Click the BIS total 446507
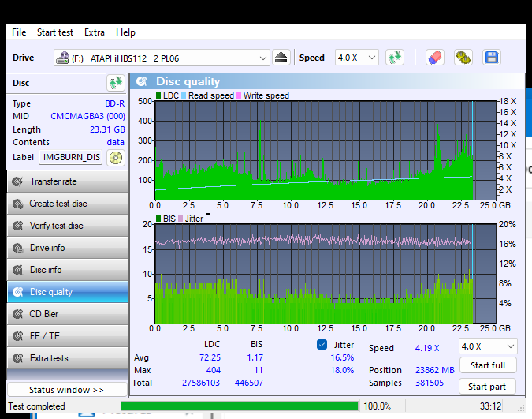532x419 pixels. (249, 383)
